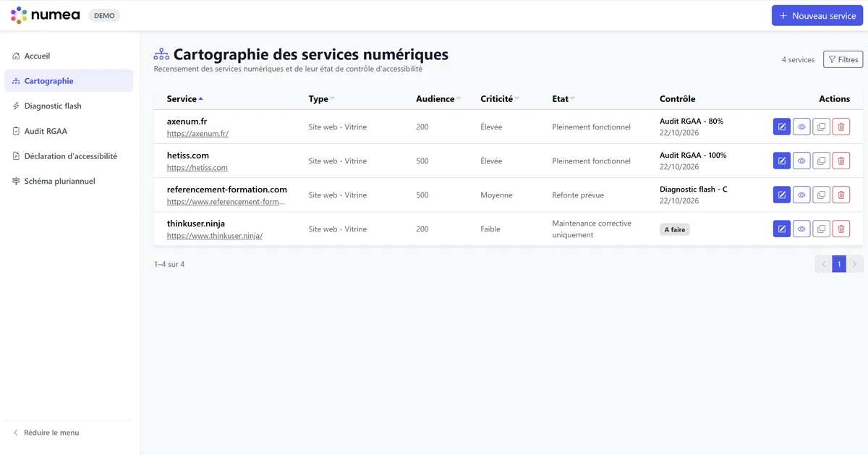The image size is (868, 455).
Task: Sort table by Etat column
Action: 563,99
